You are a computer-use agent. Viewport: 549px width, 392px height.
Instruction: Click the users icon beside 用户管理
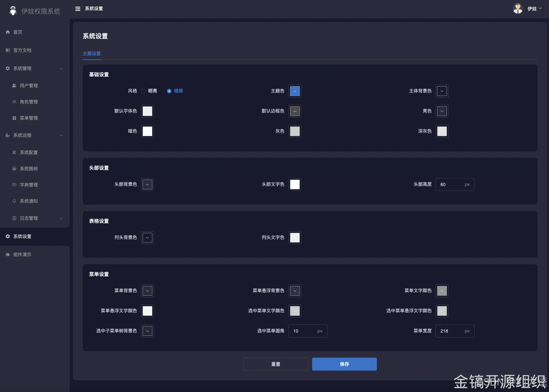pos(14,86)
